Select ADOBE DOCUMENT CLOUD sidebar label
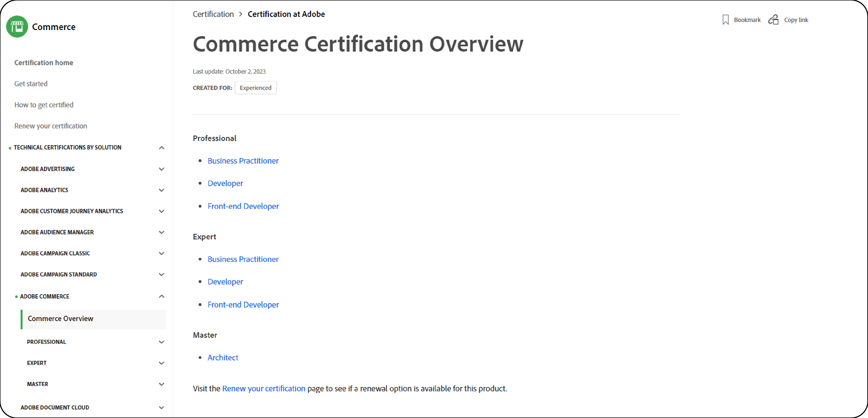 [55, 408]
